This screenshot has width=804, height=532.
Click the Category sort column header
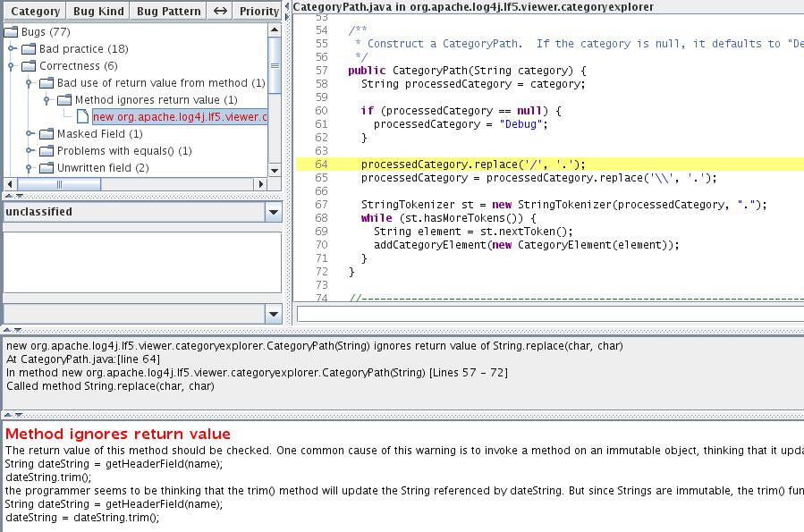point(35,11)
